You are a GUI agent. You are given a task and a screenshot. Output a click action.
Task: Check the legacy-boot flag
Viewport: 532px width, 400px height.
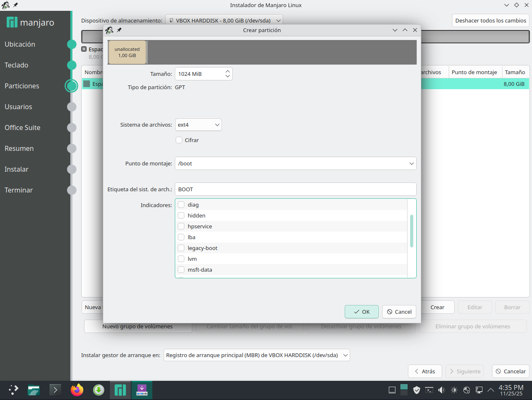point(181,248)
